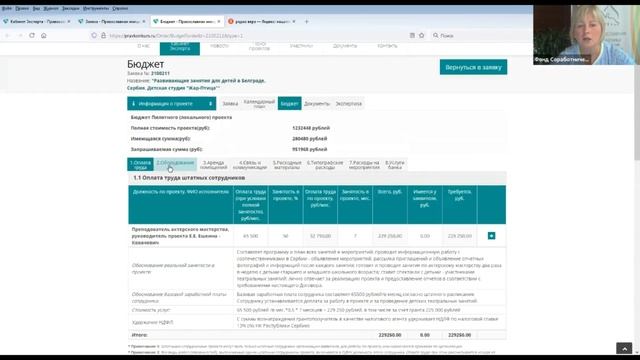Bookmark page with the star icon
This screenshot has height=360, width=640.
click(422, 36)
